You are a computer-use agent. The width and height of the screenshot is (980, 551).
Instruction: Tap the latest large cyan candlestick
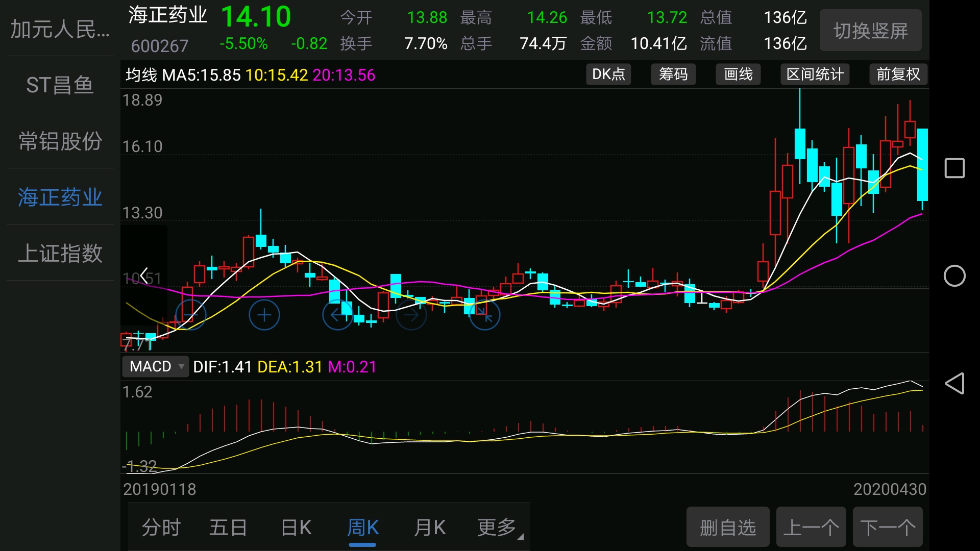click(x=922, y=165)
